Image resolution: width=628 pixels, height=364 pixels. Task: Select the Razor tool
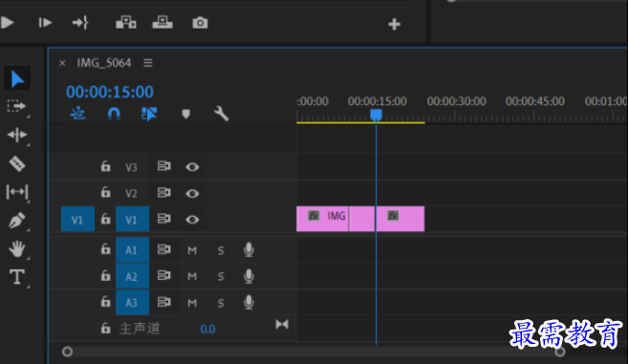pyautogui.click(x=17, y=163)
